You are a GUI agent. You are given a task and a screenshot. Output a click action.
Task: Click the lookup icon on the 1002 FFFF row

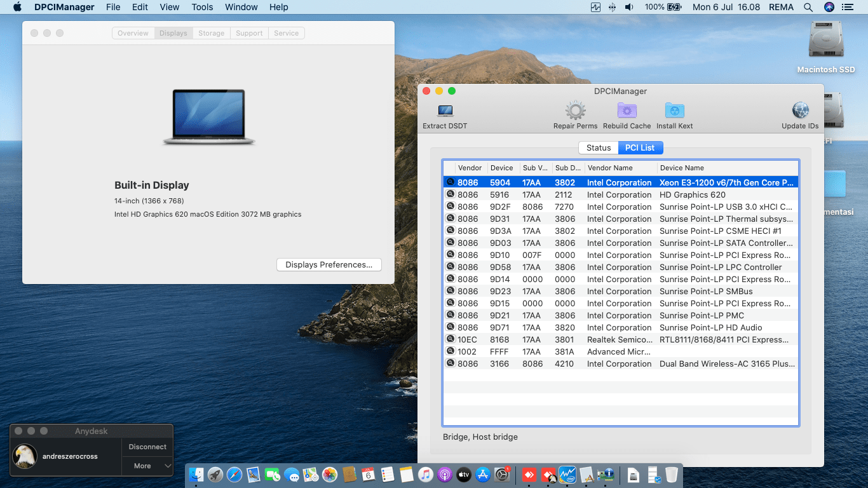pyautogui.click(x=451, y=351)
